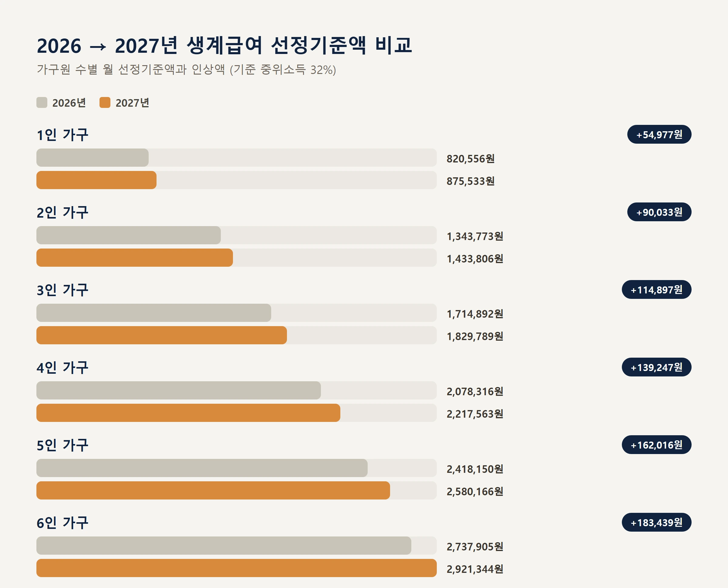Image resolution: width=728 pixels, height=588 pixels.
Task: Click the 1,714,892원 value label
Action: [475, 314]
